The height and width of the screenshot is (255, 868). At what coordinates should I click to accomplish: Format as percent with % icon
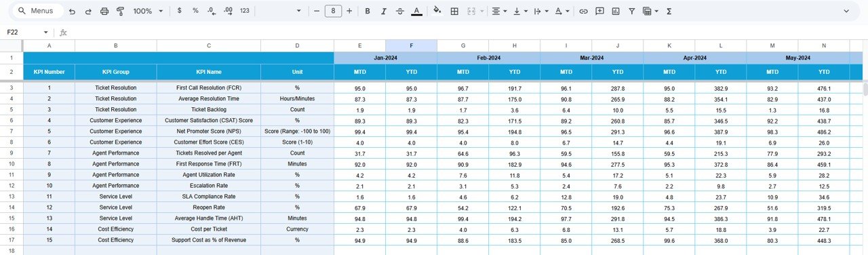point(195,11)
